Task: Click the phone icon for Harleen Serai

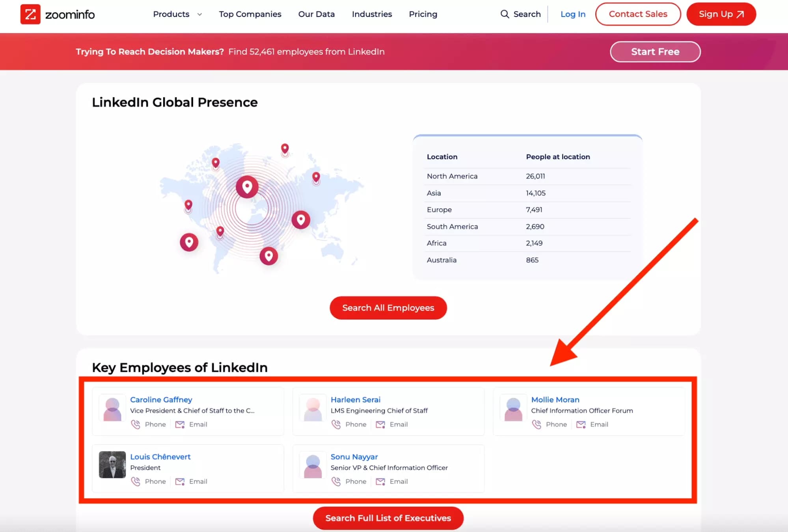Action: click(337, 424)
